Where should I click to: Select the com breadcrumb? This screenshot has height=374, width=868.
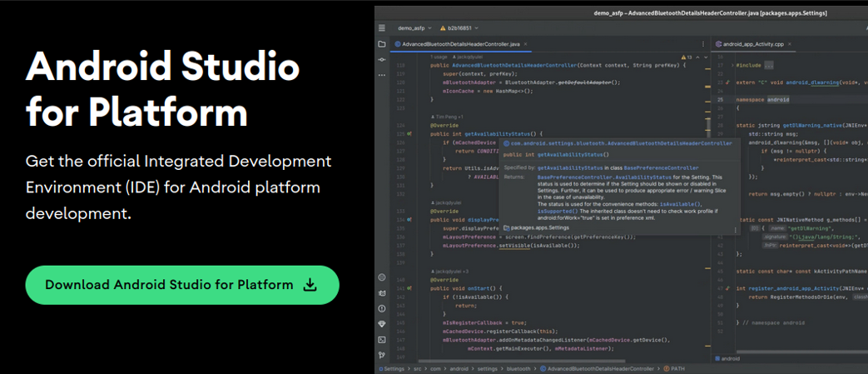pyautogui.click(x=434, y=368)
